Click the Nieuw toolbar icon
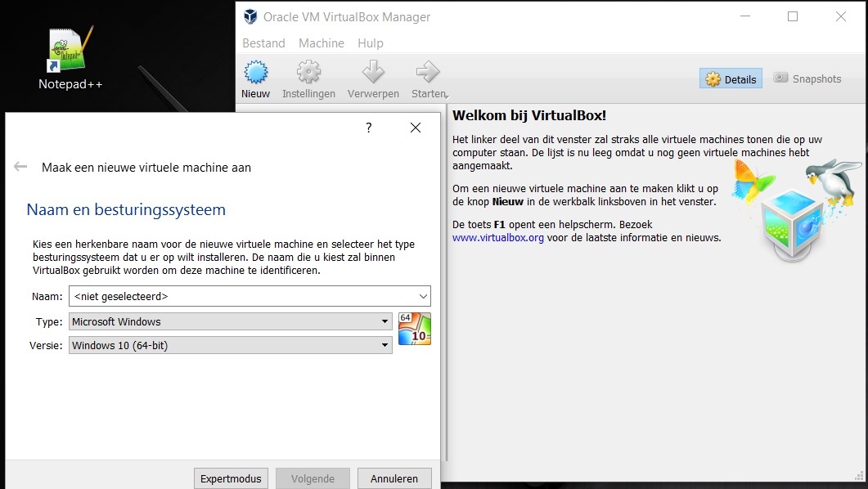 pyautogui.click(x=256, y=73)
